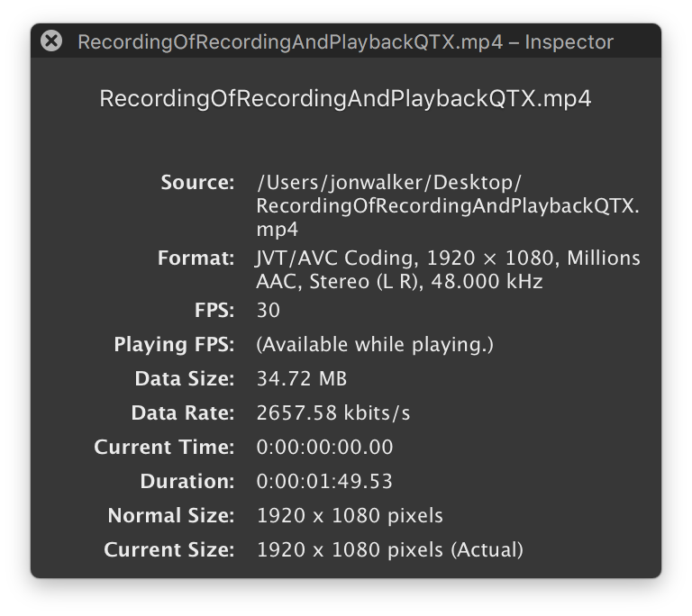Click the Inspector window title bar text
Viewport: 692px width, 616px height.
345,42
